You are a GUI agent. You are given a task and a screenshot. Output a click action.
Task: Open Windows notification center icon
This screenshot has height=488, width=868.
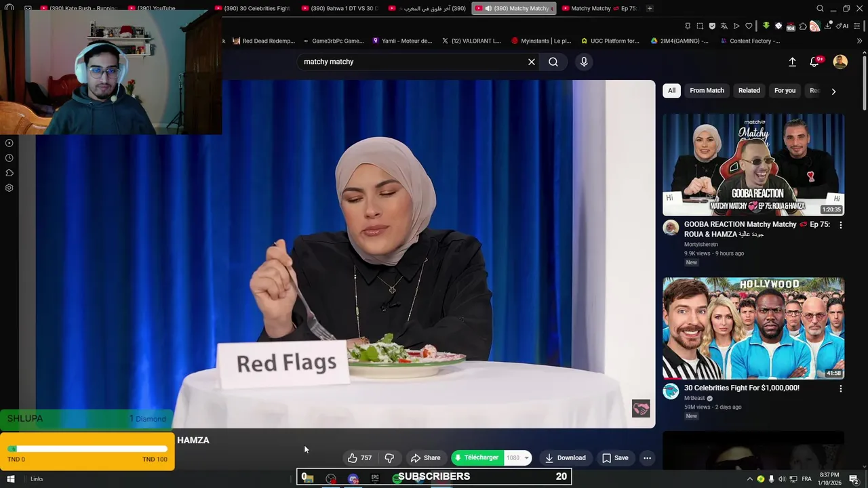(x=854, y=479)
